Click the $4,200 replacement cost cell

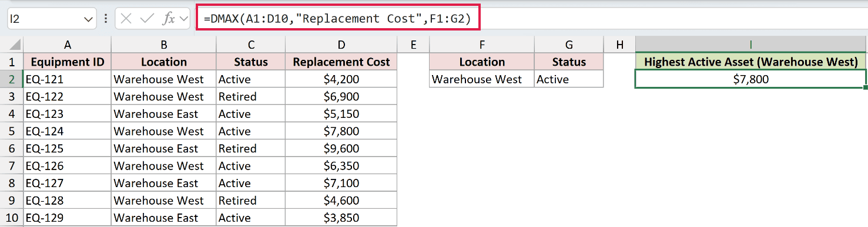pos(341,79)
